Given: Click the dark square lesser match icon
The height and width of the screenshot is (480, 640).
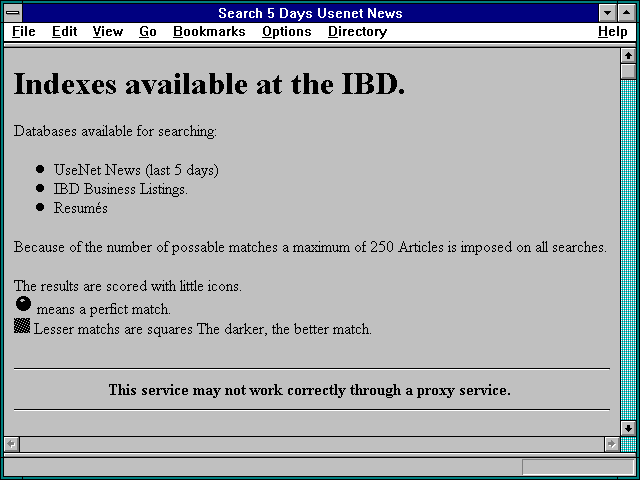Looking at the screenshot, I should pos(22,326).
